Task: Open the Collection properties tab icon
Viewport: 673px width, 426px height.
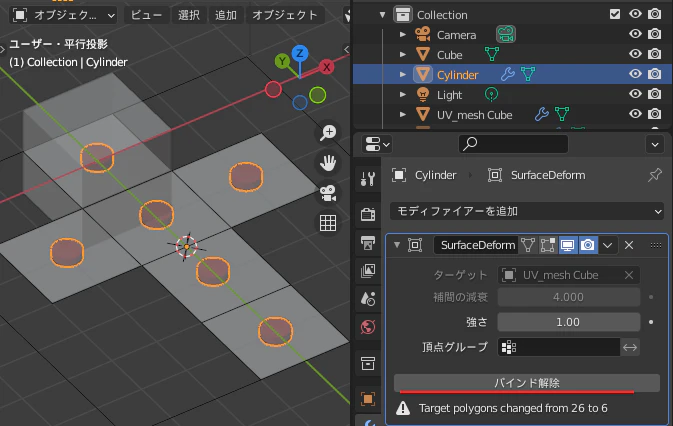Action: point(368,364)
